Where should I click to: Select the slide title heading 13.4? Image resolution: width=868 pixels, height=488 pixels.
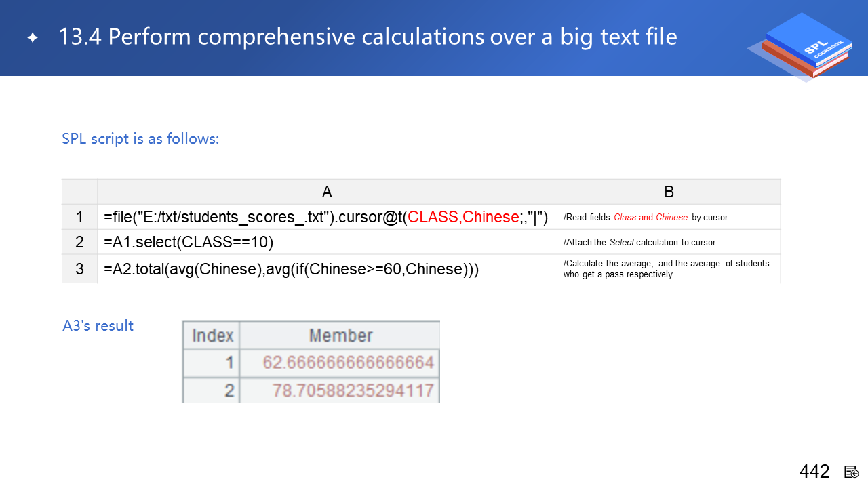tap(367, 37)
